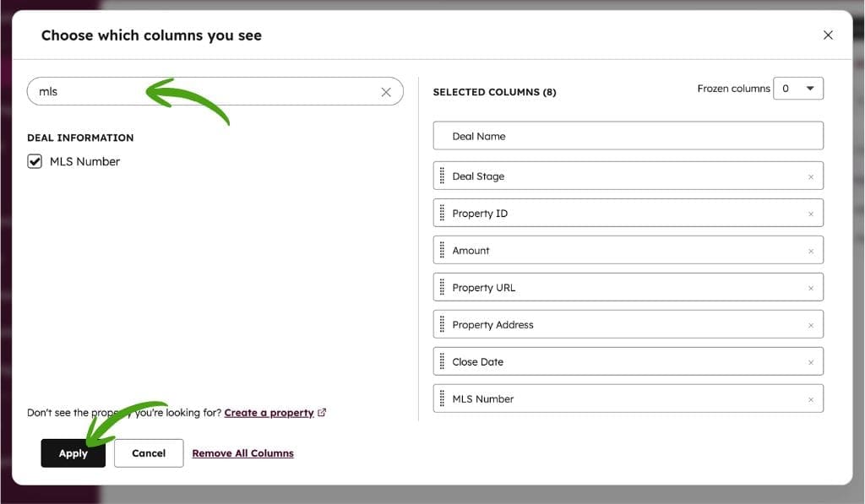
Task: Remove Close Date column with its X
Action: click(810, 362)
